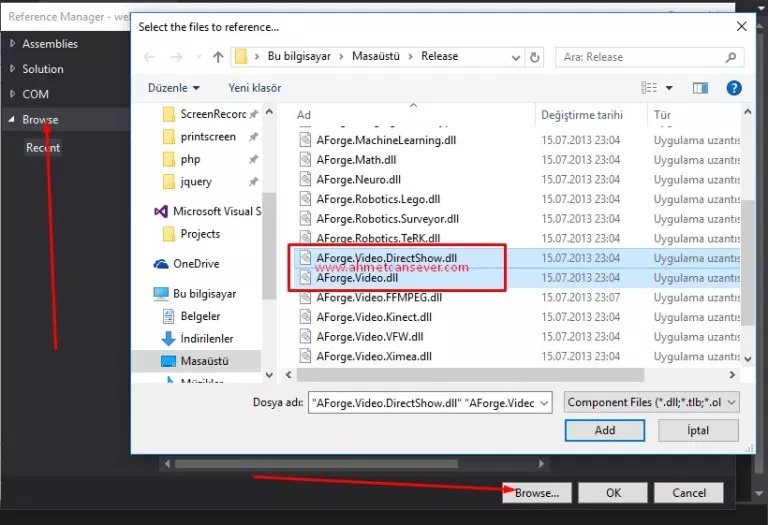Open the address bar history dropdown
Screen dimensions: 768x525
click(x=515, y=57)
